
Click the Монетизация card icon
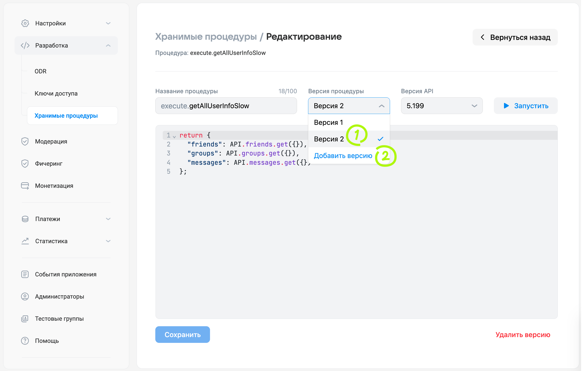[x=25, y=186]
